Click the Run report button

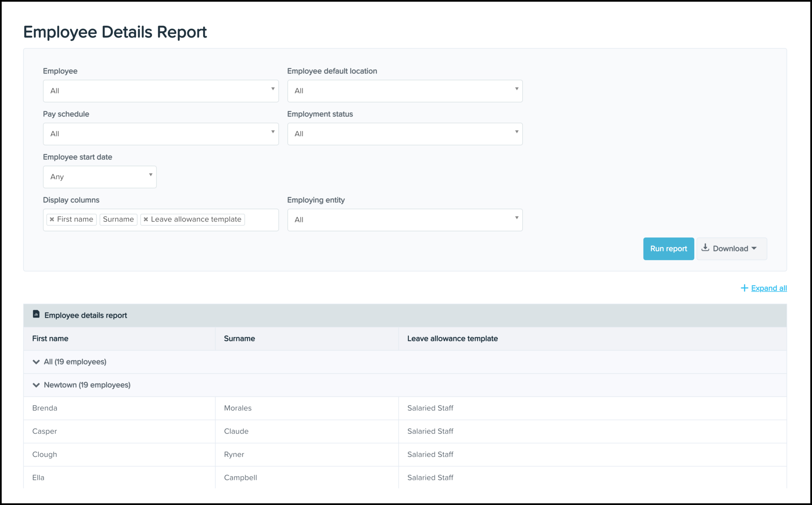(x=669, y=249)
